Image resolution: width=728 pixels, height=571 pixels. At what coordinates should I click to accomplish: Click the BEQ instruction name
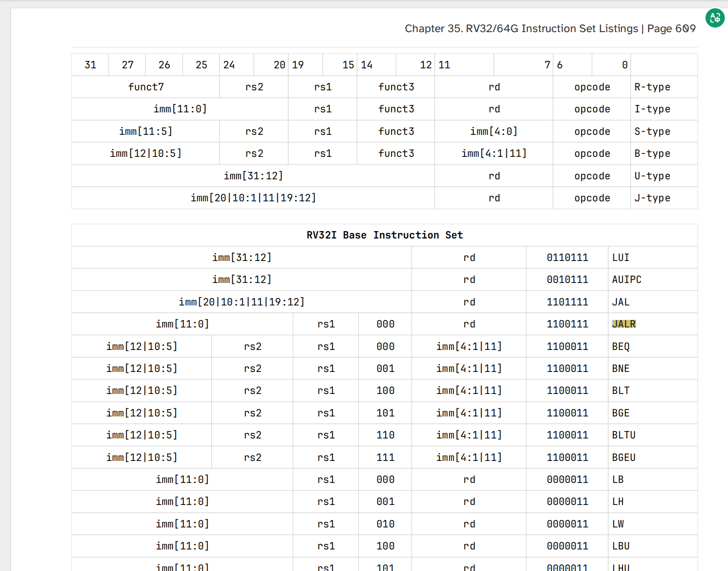[x=621, y=346]
